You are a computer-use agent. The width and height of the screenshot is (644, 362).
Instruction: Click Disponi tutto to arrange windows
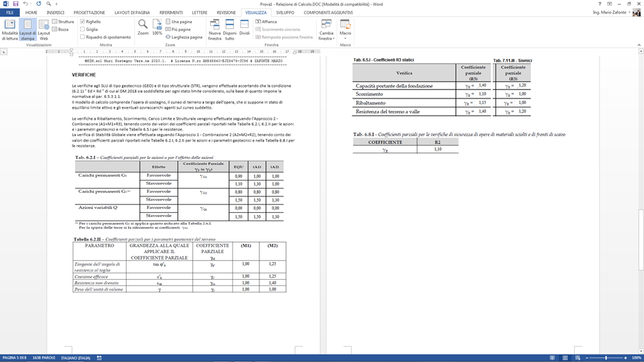229,30
